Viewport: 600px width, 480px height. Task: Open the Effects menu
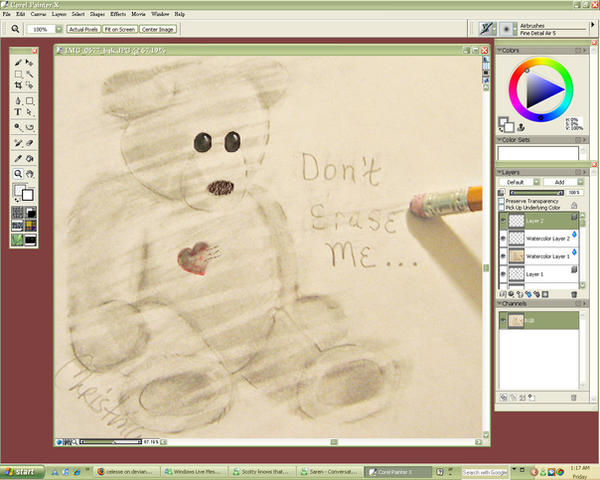point(118,14)
